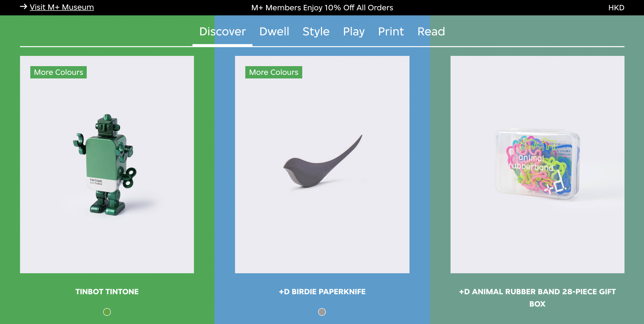Go to the Dwell category
Image resolution: width=644 pixels, height=324 pixels.
pos(274,32)
